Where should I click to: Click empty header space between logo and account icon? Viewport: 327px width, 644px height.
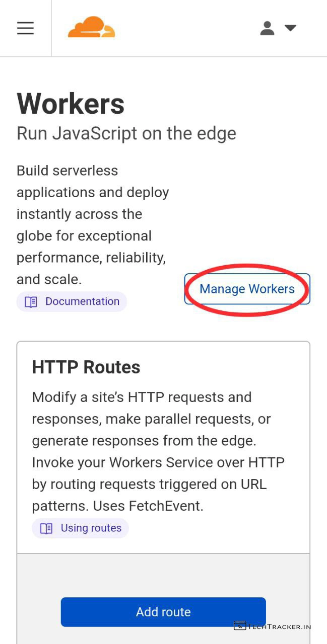[186, 28]
